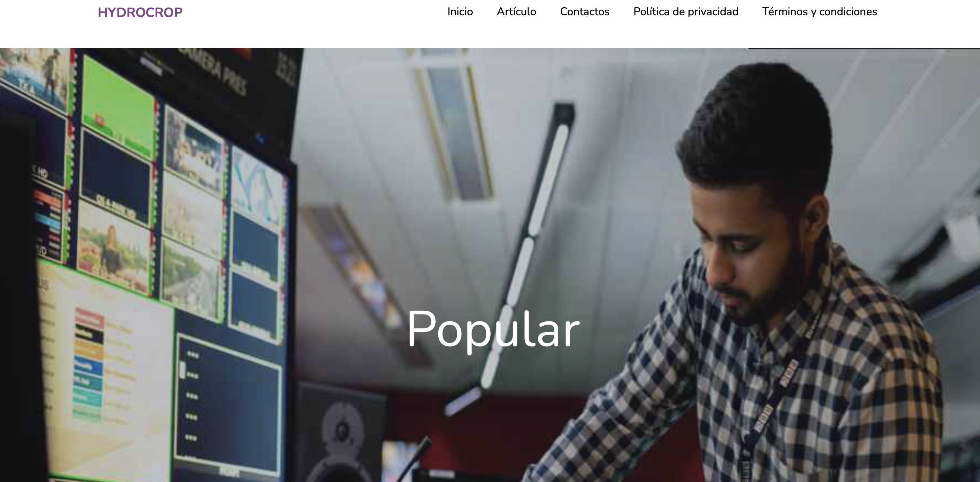Click the microphone tip near desk
Viewport: 980px width, 482px height.
424,444
